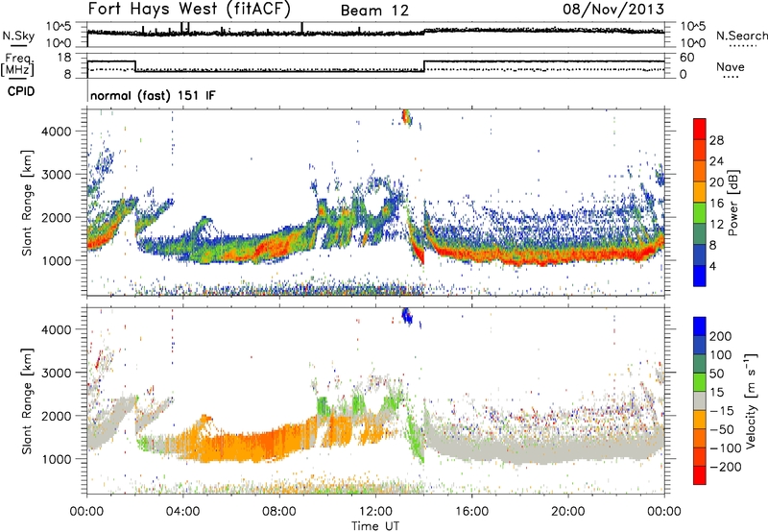Click the blue bottom of the power colorbar
768x532 pixels.
(700, 276)
